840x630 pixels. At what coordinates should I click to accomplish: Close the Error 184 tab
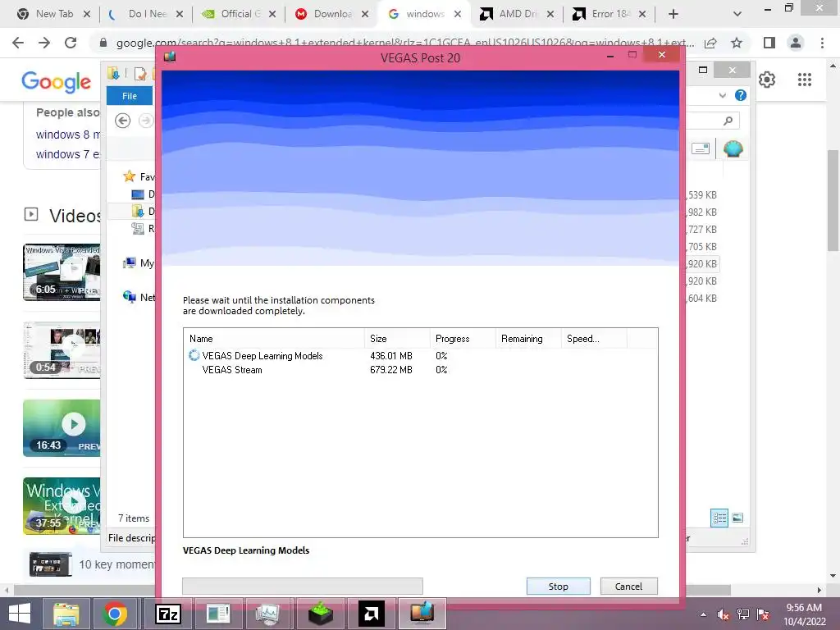pos(642,14)
